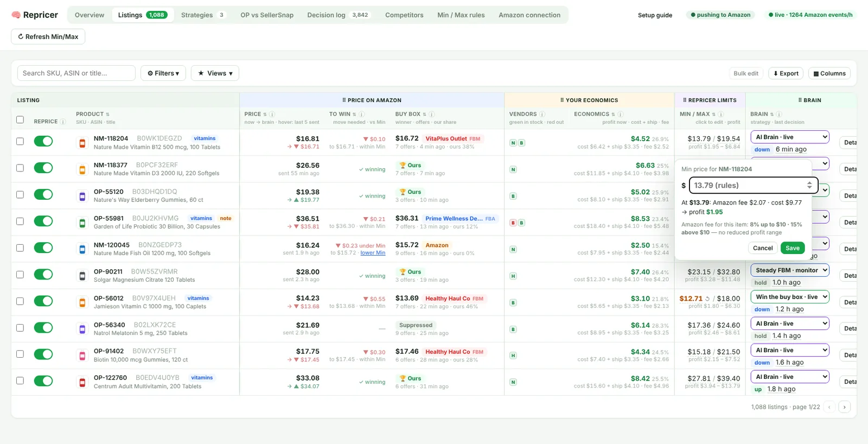Open the Competitors tab

404,15
